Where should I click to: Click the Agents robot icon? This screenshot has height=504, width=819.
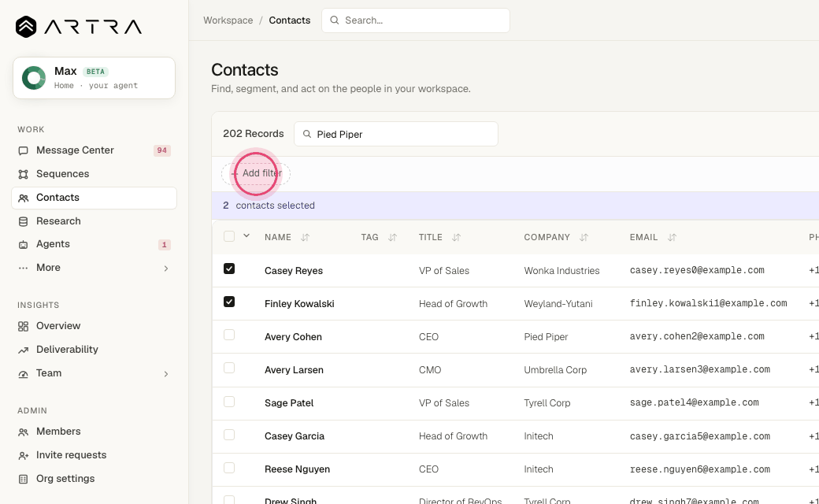pyautogui.click(x=23, y=244)
